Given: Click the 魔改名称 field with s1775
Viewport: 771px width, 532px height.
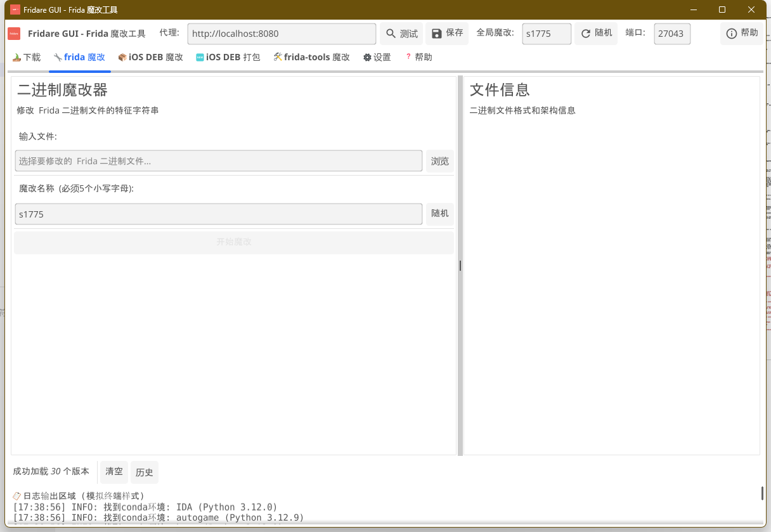Looking at the screenshot, I should pyautogui.click(x=219, y=214).
